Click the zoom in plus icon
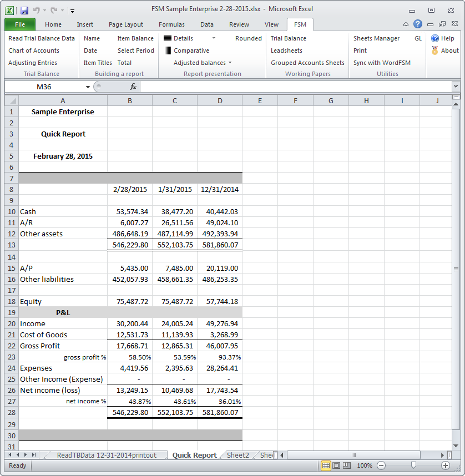Viewport: 465px width, 476px height. (445, 465)
